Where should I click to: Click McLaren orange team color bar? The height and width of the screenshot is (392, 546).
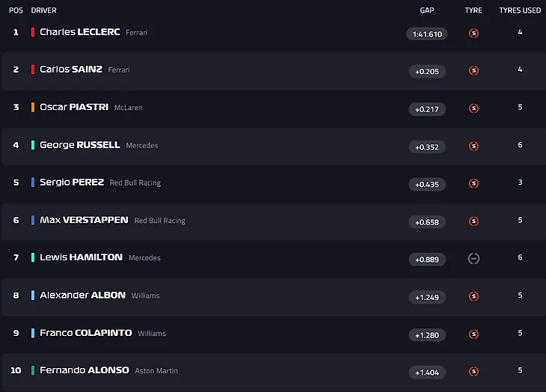33,108
